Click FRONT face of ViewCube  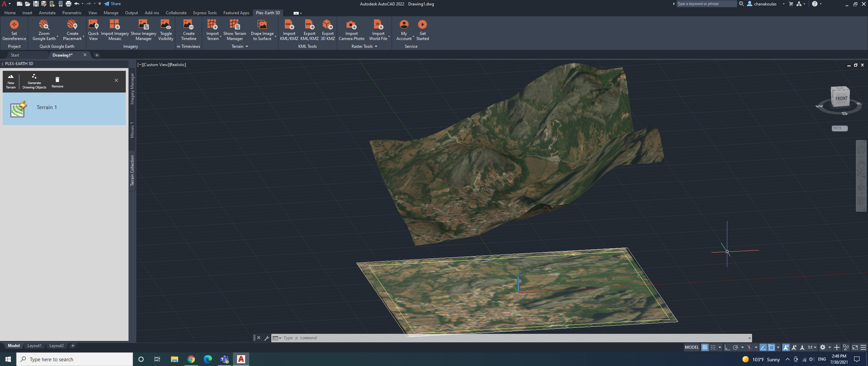coord(841,99)
